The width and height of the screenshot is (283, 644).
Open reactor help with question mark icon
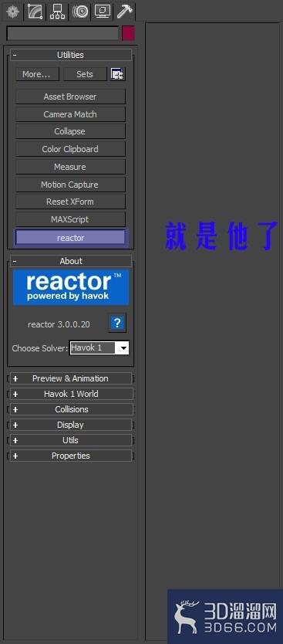(117, 324)
